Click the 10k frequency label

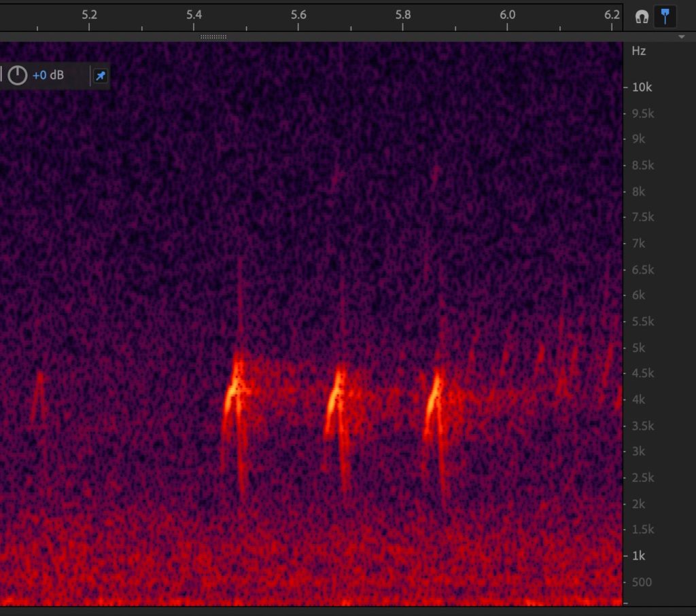click(642, 88)
